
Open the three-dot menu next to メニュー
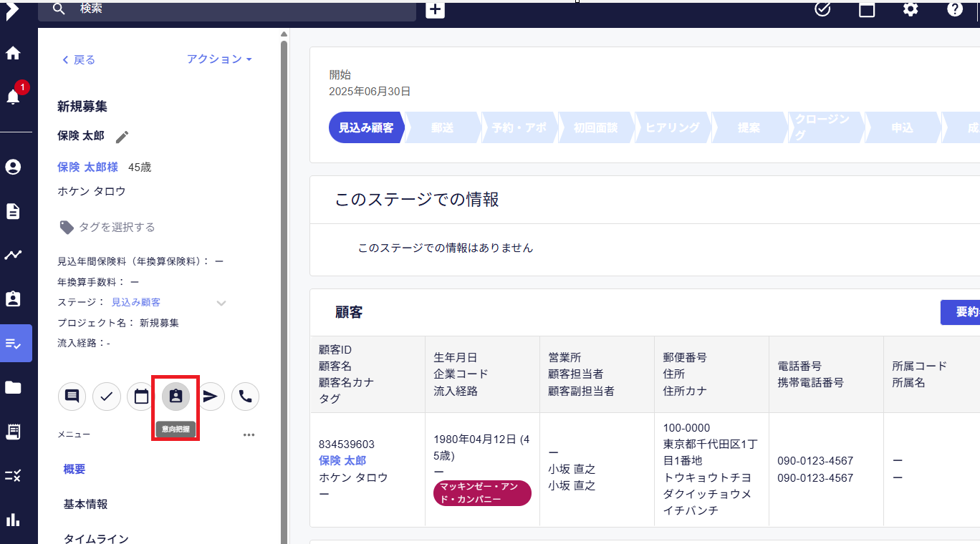tap(249, 434)
